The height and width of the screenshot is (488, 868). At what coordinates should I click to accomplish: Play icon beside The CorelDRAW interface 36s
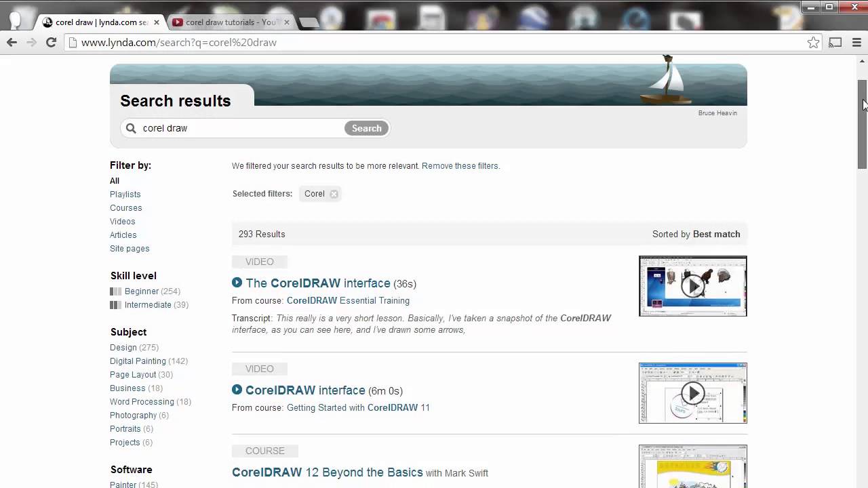pos(237,283)
